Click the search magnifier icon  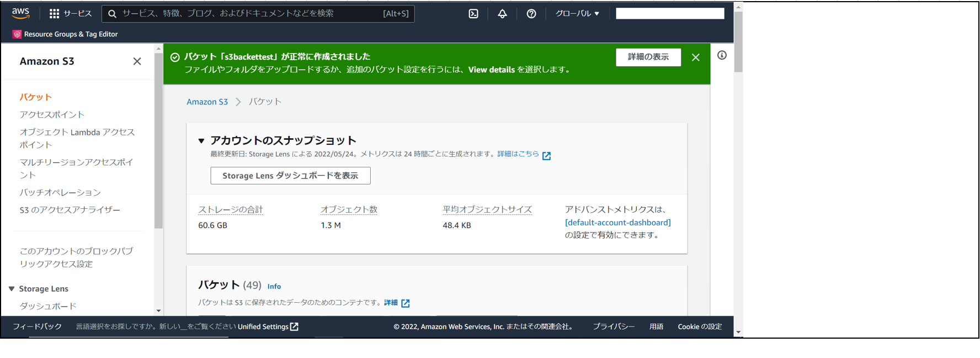tap(112, 14)
